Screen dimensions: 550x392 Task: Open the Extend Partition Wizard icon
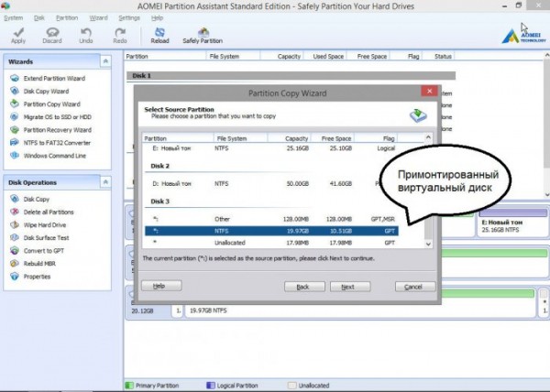15,78
